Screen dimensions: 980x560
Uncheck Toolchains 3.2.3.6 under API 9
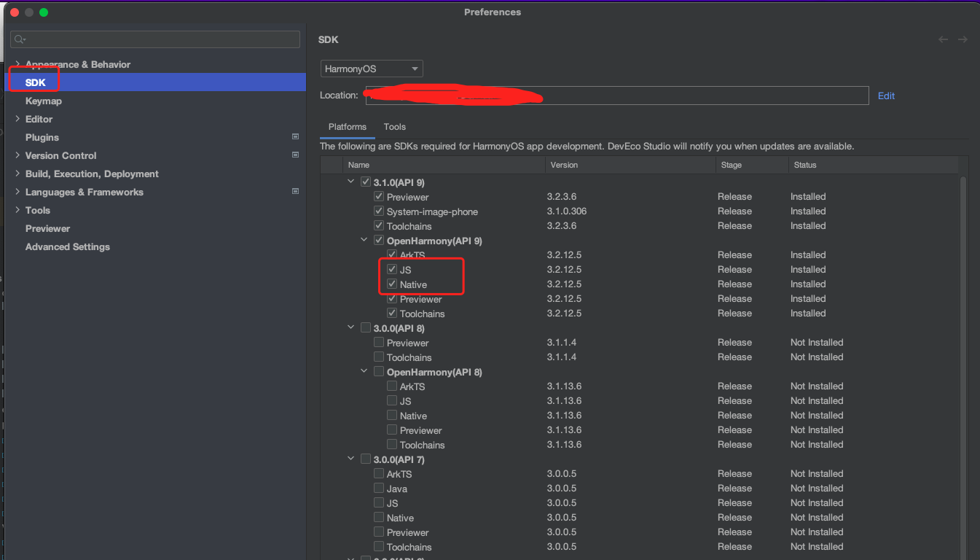click(x=379, y=226)
